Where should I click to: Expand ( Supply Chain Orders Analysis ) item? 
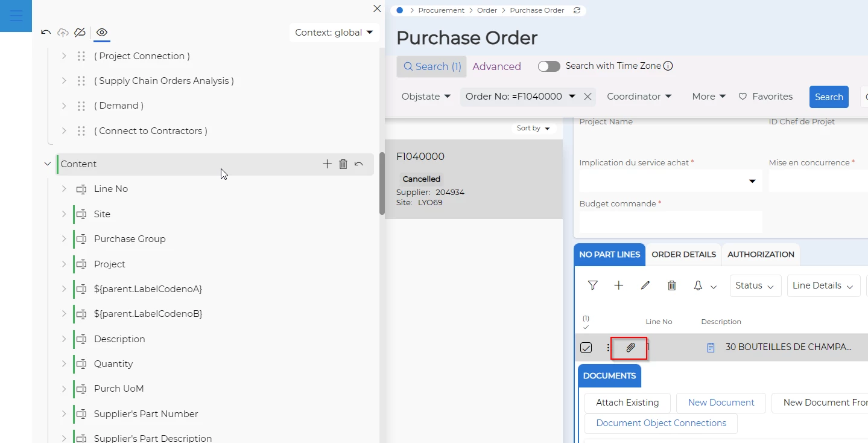click(x=64, y=81)
